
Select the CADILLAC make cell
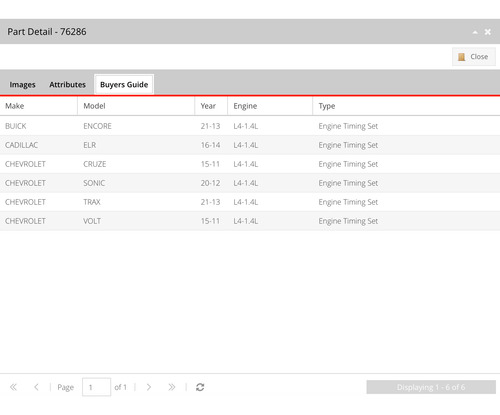[21, 145]
